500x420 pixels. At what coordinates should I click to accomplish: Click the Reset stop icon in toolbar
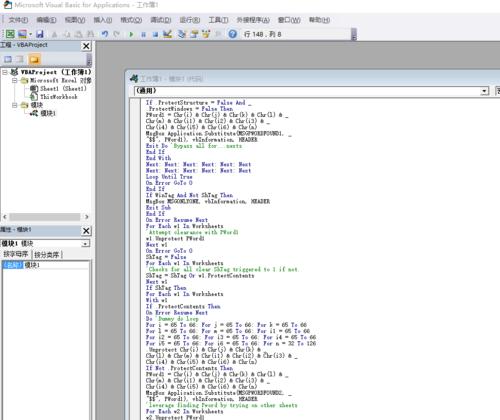click(155, 34)
